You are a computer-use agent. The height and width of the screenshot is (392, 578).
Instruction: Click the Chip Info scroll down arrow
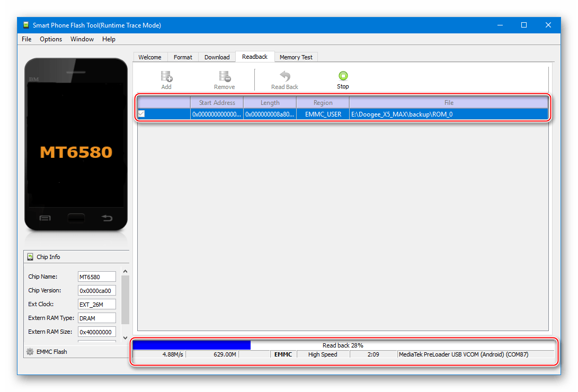(x=126, y=338)
